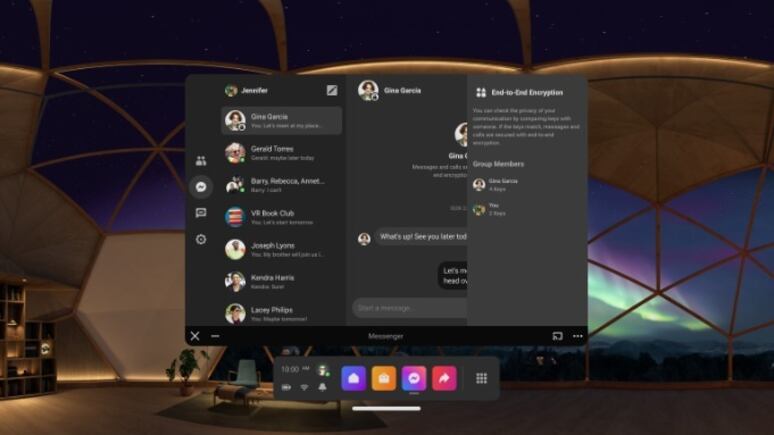Select the Messenger chats icon in sidebar

pos(201,186)
